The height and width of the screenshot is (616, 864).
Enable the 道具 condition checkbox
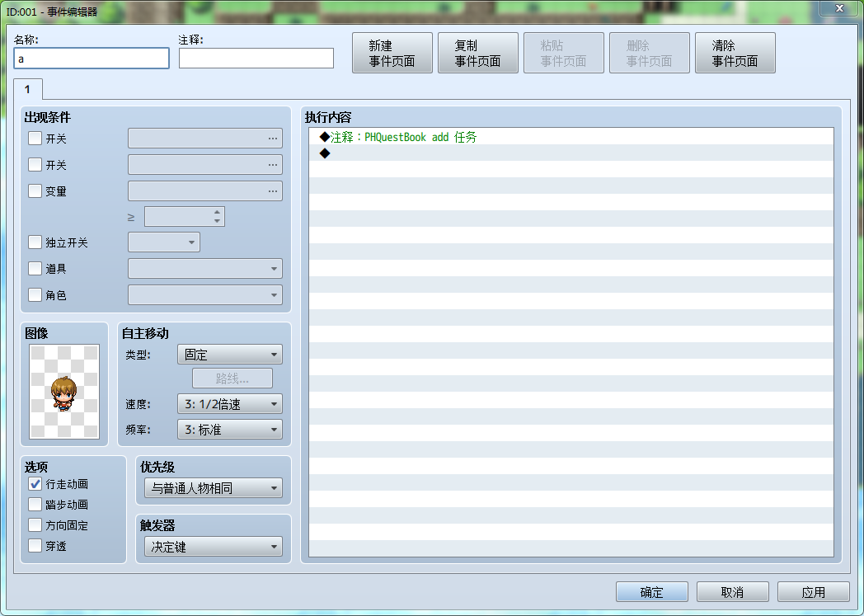(x=35, y=268)
